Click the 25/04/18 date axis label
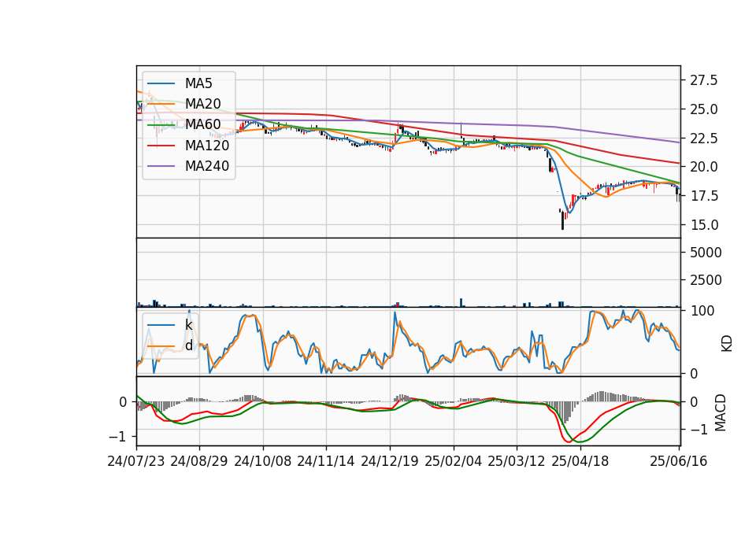Image resolution: width=756 pixels, height=543 pixels. [580, 461]
